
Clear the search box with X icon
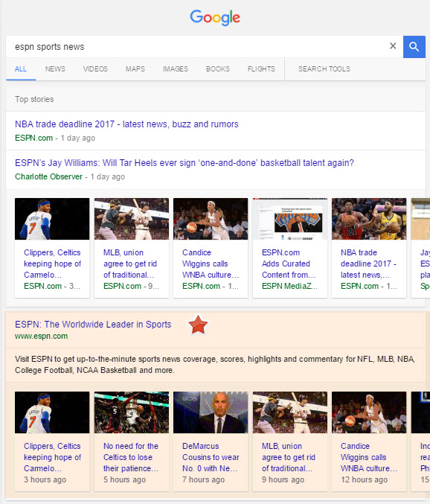[393, 46]
